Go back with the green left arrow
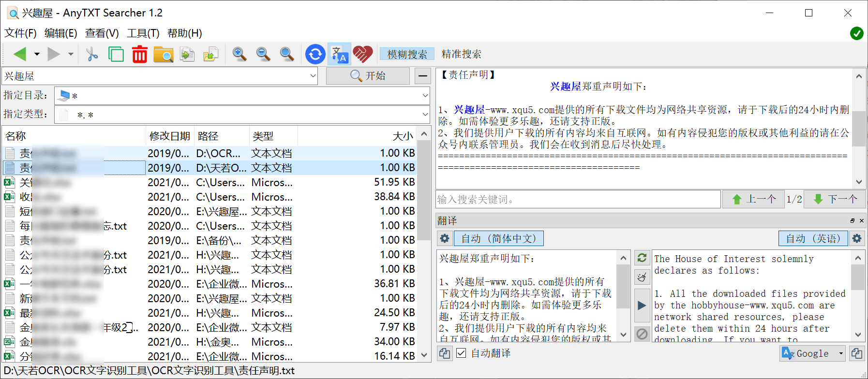Image resolution: width=868 pixels, height=379 pixels. pos(20,54)
